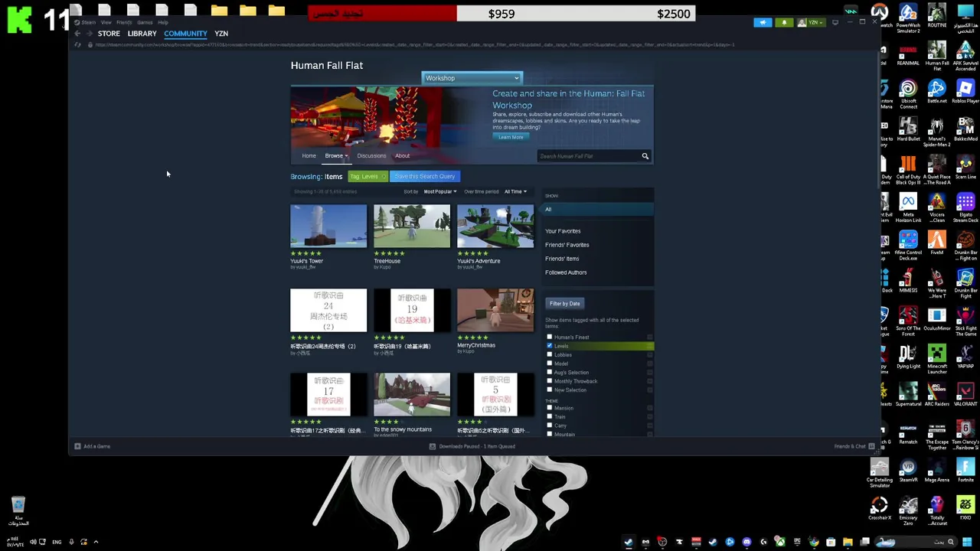980x551 pixels.
Task: Open the About tab
Action: [402, 155]
